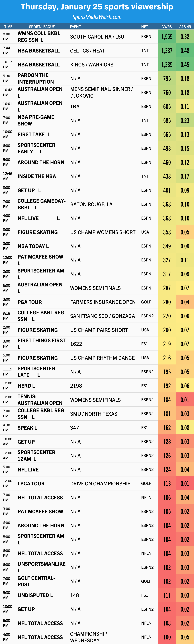The image size is (194, 644).
Task: Click the EVENT column header
Action: (75, 27)
